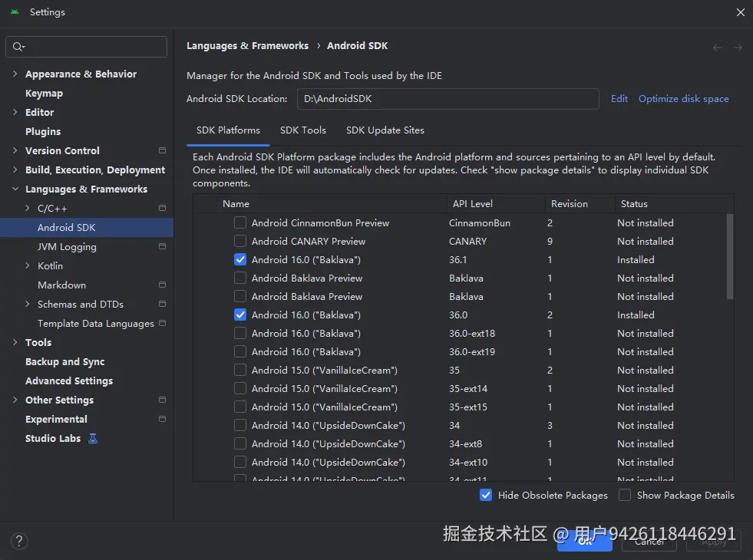Click the help question mark icon
Image resolution: width=753 pixels, height=560 pixels.
[19, 541]
